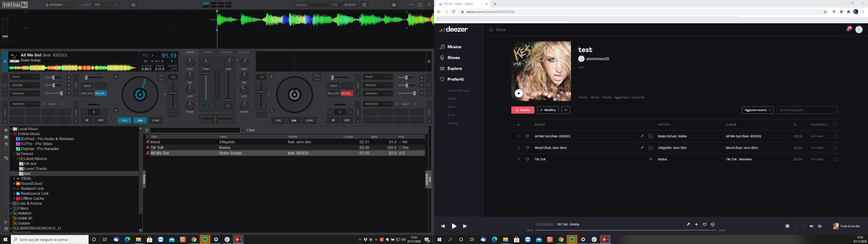Switch to MASTER mixer tab
The height and width of the screenshot is (244, 868).
coord(244,52)
